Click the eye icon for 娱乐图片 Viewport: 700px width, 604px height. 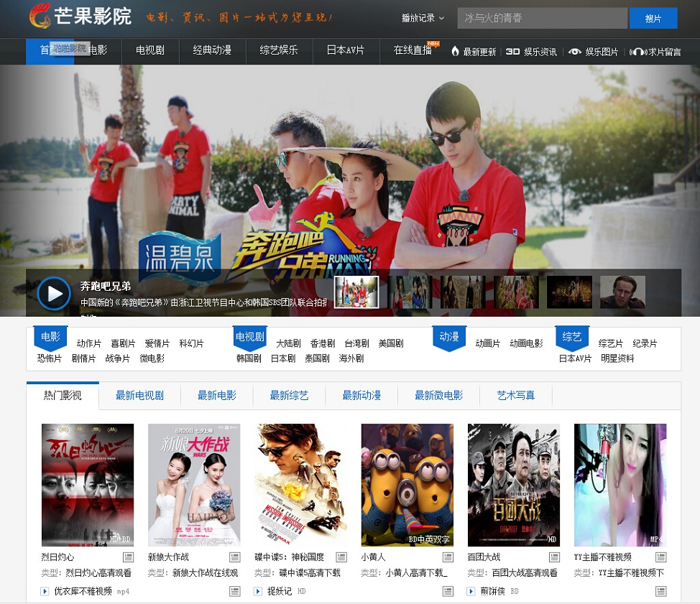tap(574, 52)
